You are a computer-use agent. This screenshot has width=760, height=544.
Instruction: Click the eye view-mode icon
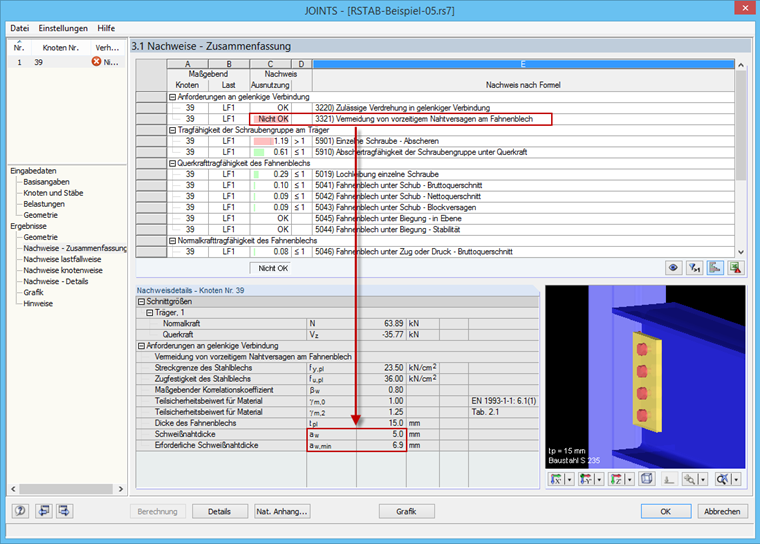(x=673, y=268)
